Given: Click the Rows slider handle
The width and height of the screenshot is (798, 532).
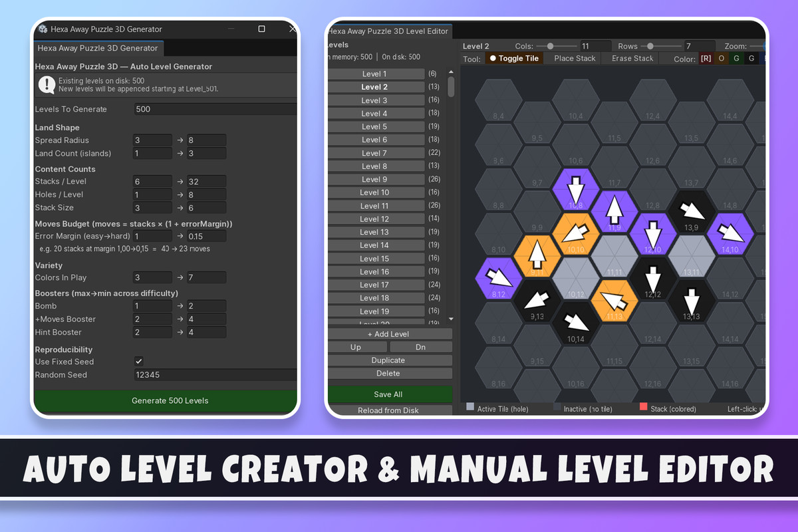Looking at the screenshot, I should [650, 46].
